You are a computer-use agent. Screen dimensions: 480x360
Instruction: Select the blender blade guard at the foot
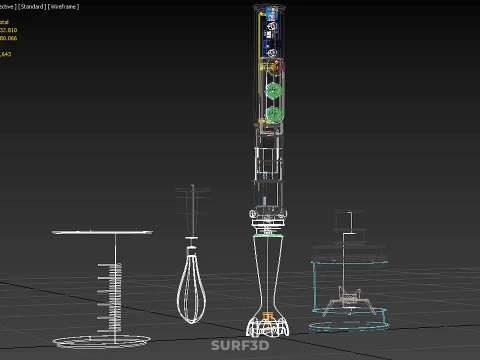click(268, 326)
